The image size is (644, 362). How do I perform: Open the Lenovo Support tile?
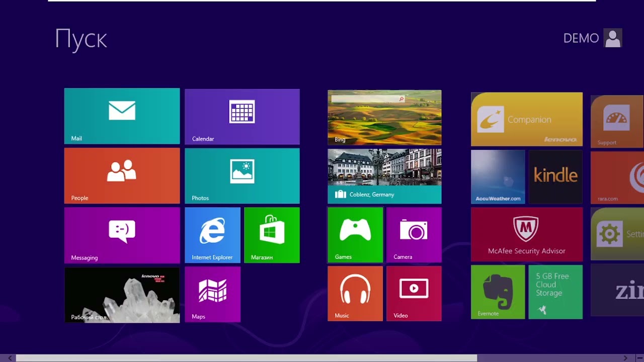click(x=617, y=121)
